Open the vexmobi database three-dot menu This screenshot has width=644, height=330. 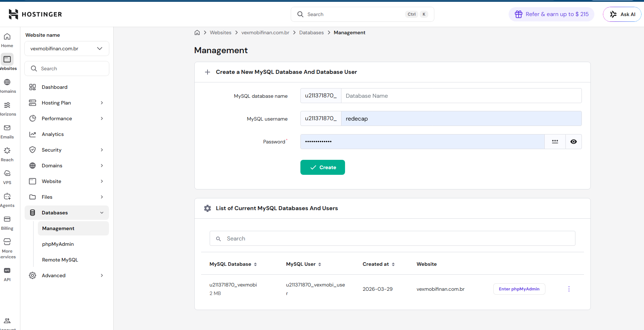(569, 289)
